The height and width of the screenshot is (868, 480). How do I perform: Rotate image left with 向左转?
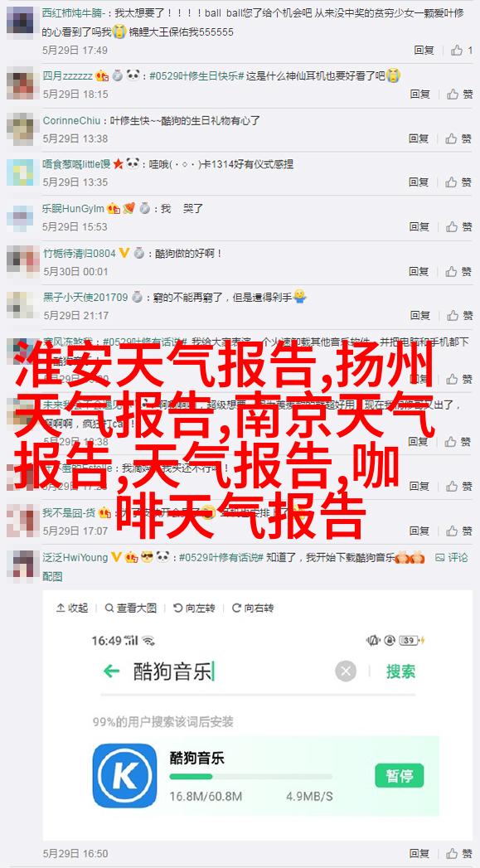pos(194,608)
